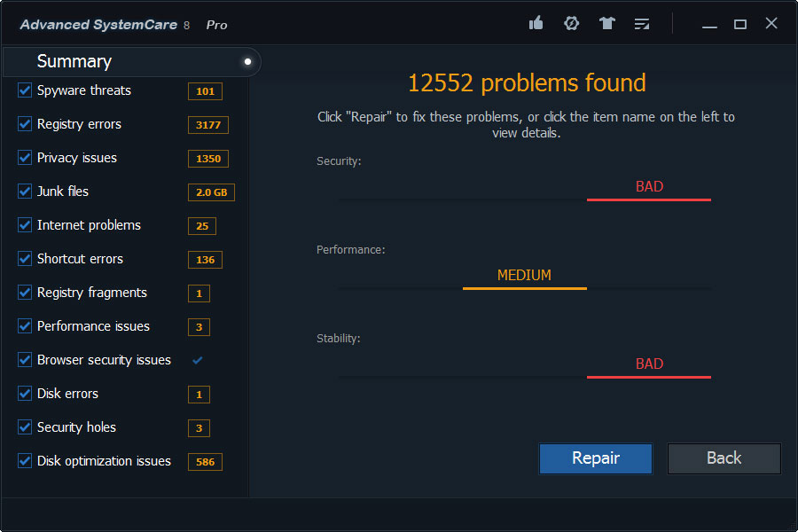View Internet problems details
Viewport: 798px width, 532px height.
click(89, 225)
